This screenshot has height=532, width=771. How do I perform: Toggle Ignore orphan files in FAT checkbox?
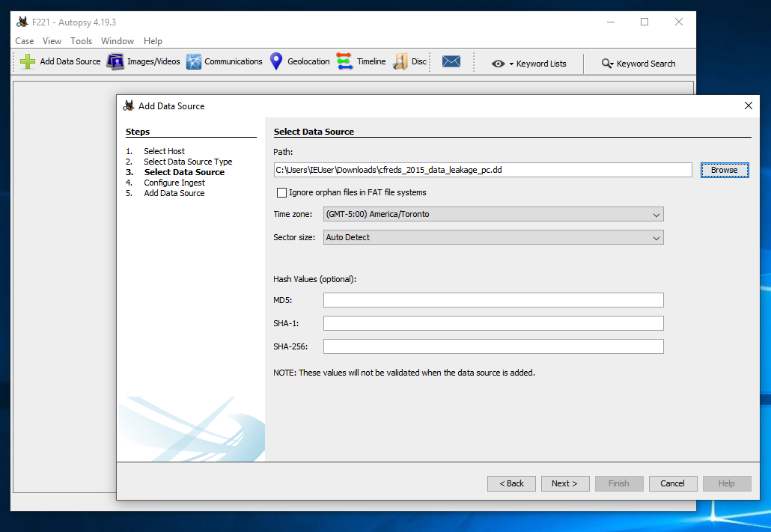point(281,193)
